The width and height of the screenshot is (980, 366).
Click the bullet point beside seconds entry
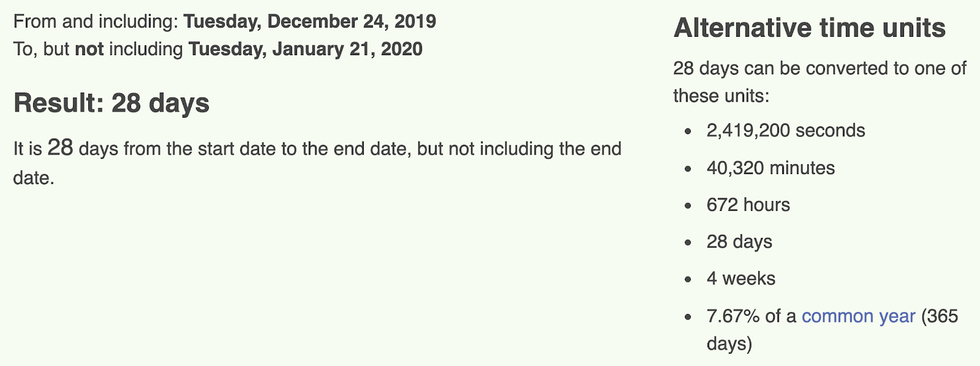(689, 131)
